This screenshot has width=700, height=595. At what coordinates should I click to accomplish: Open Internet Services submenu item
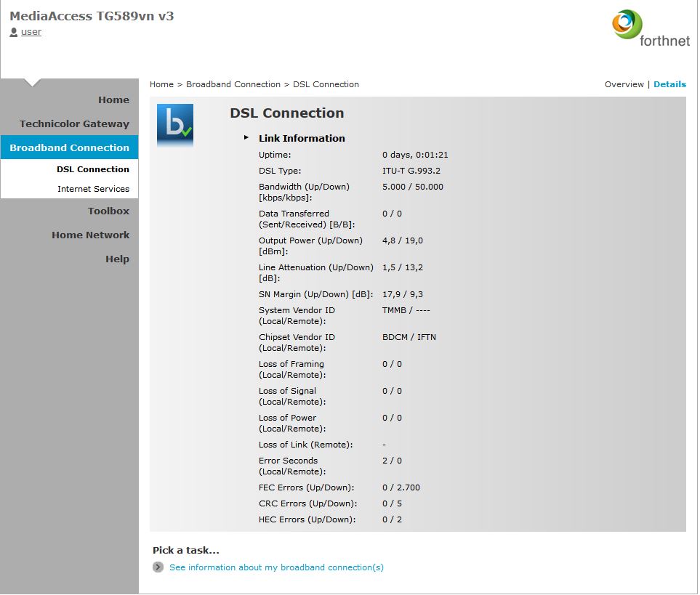coord(93,189)
